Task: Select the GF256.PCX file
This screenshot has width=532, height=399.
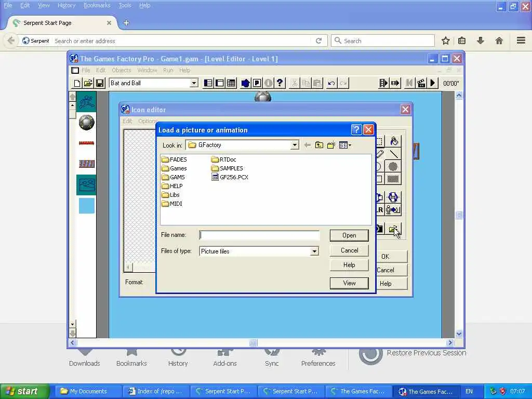Action: coord(230,177)
